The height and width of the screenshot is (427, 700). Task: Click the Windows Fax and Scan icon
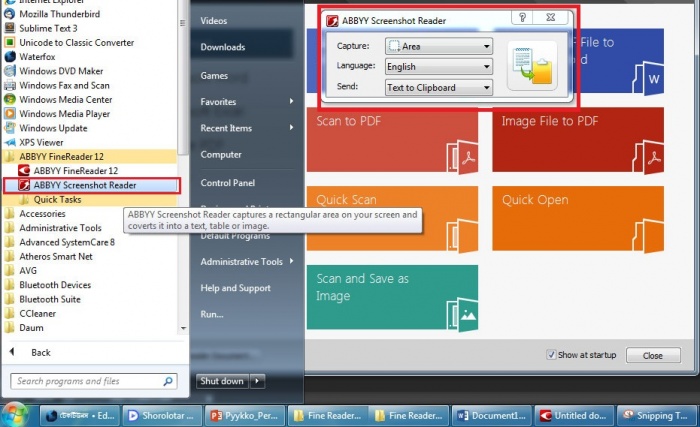click(10, 85)
